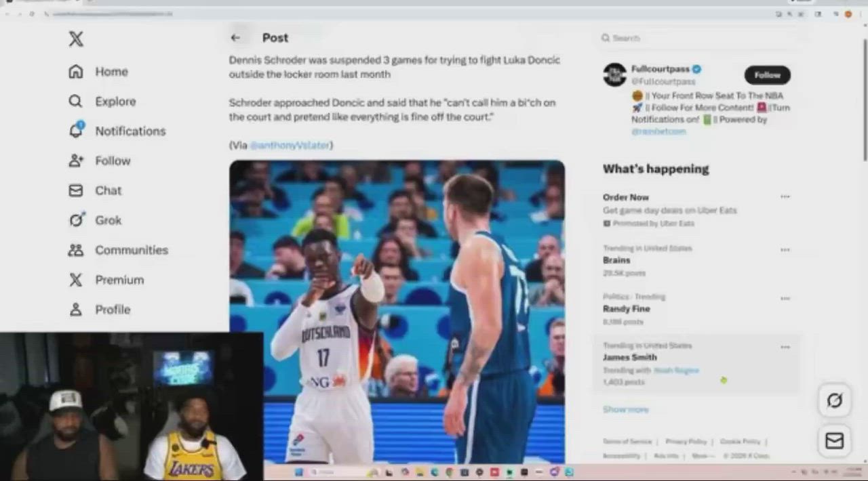Open floating Grok button at bottom right

(834, 401)
